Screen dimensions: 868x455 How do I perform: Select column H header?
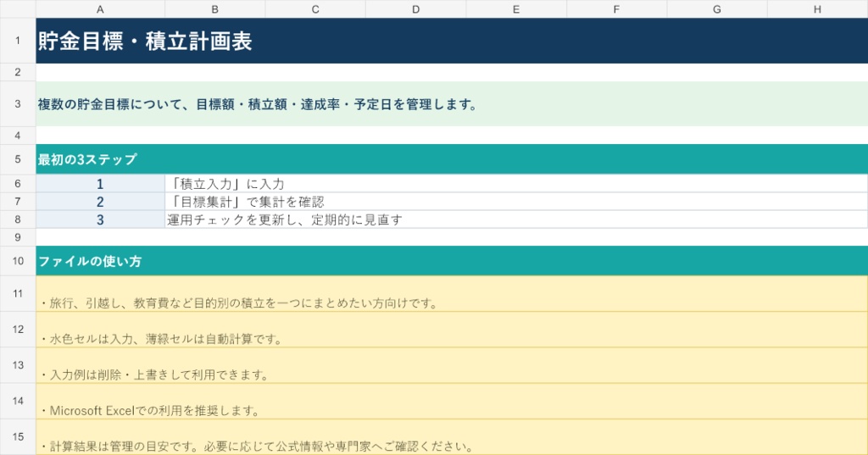click(818, 8)
